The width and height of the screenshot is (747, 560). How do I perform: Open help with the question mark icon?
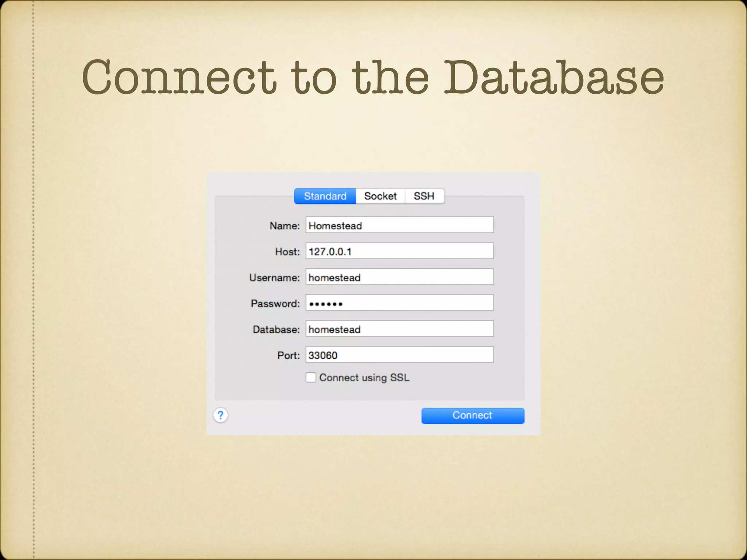[220, 415]
